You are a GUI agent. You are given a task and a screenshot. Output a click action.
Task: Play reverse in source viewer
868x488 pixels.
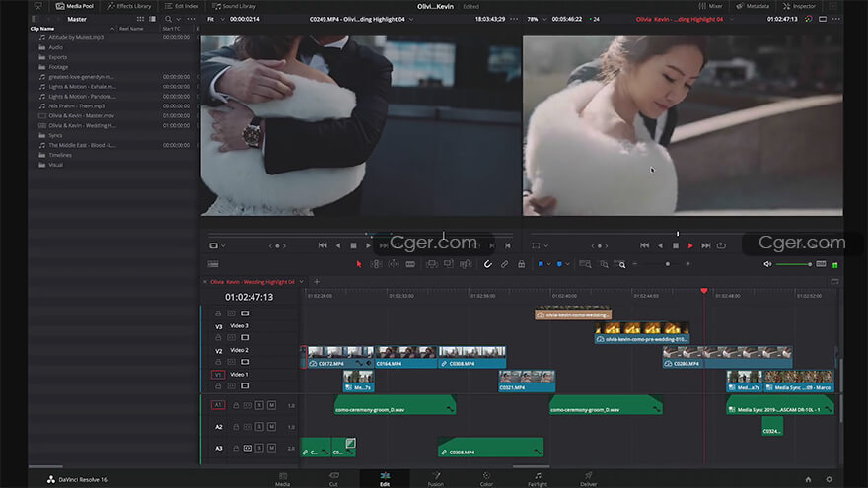tap(338, 245)
